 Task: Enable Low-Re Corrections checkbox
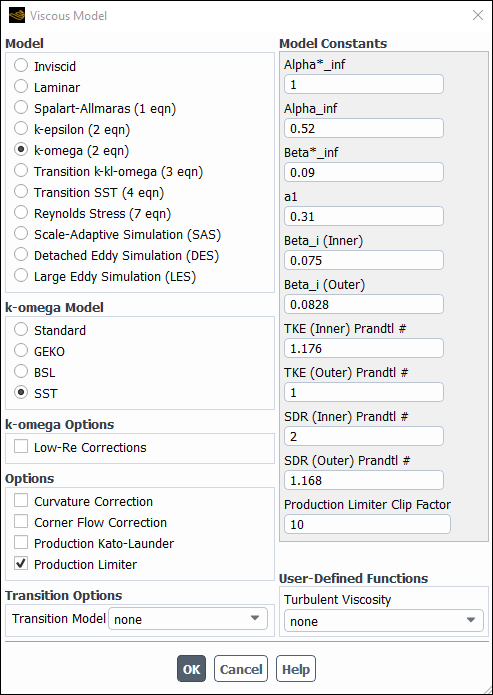coord(21,447)
